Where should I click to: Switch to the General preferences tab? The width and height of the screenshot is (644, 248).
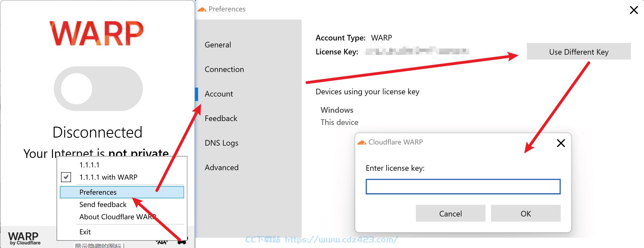(x=218, y=45)
